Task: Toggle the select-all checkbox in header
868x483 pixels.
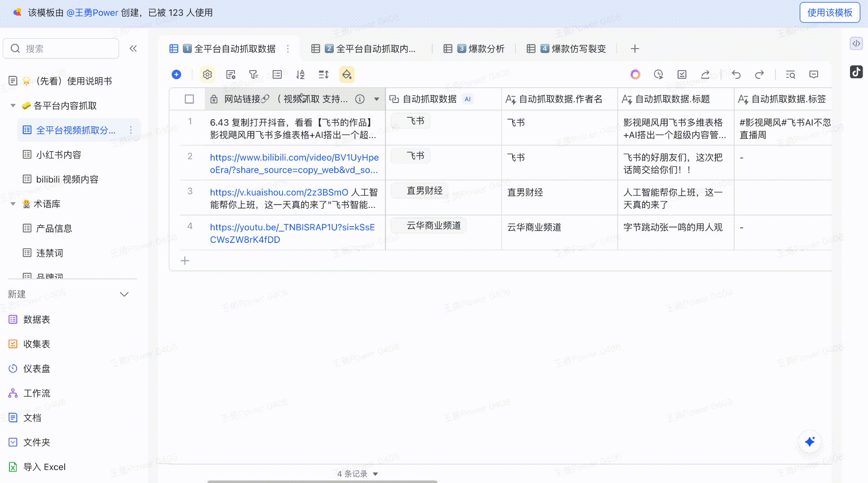Action: 189,99
